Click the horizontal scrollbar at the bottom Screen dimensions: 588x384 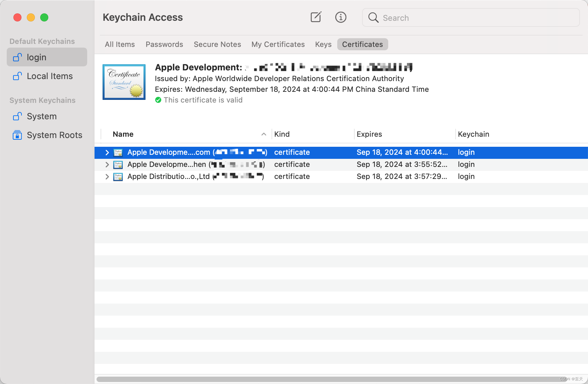(332, 379)
